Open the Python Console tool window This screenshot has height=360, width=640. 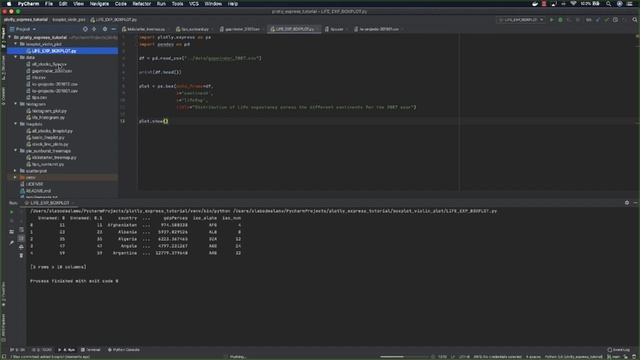[124, 350]
